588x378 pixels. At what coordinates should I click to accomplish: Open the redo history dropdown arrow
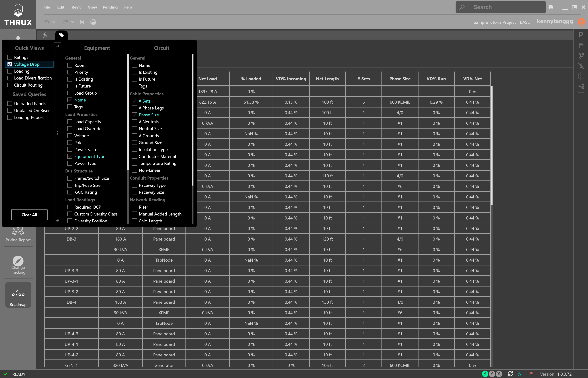pos(73,22)
